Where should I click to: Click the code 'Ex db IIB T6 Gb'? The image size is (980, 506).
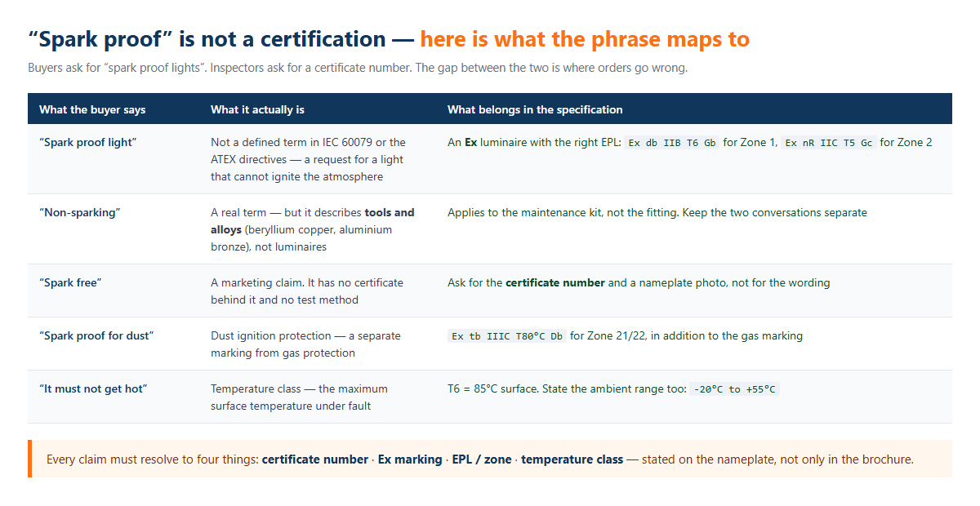[x=672, y=143]
